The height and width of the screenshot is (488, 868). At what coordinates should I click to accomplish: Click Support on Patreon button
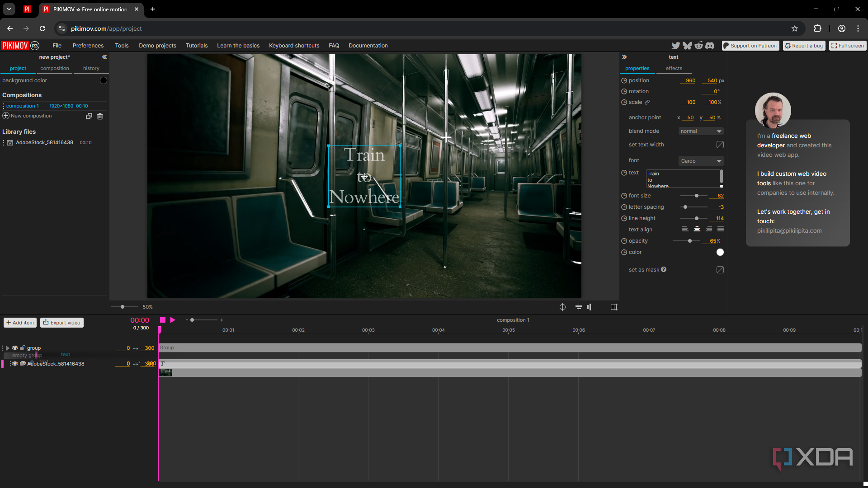click(x=750, y=46)
